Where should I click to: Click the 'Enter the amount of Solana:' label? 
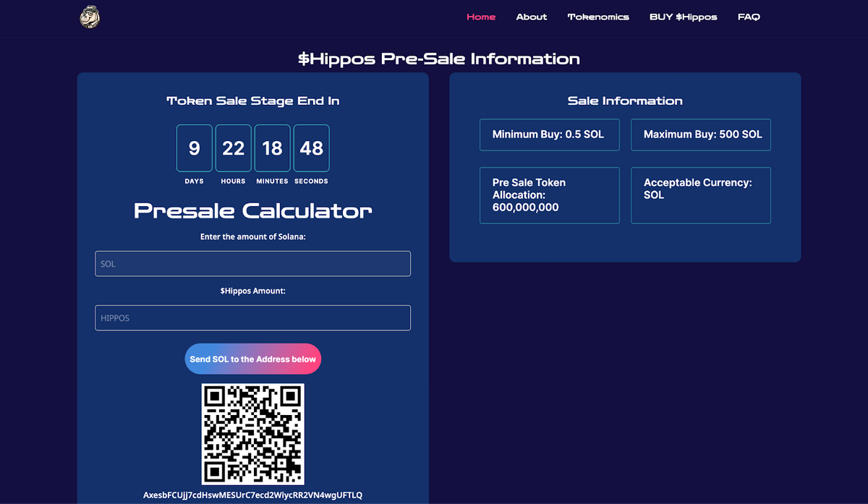point(252,236)
